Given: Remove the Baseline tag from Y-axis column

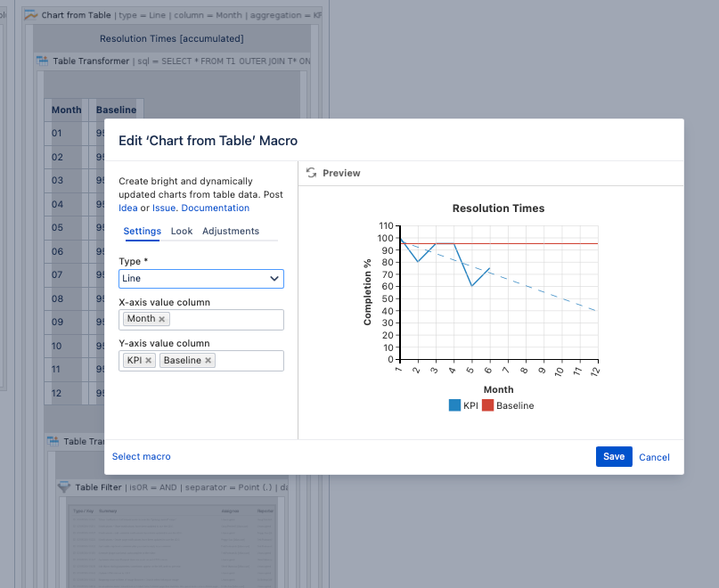Looking at the screenshot, I should click(208, 361).
